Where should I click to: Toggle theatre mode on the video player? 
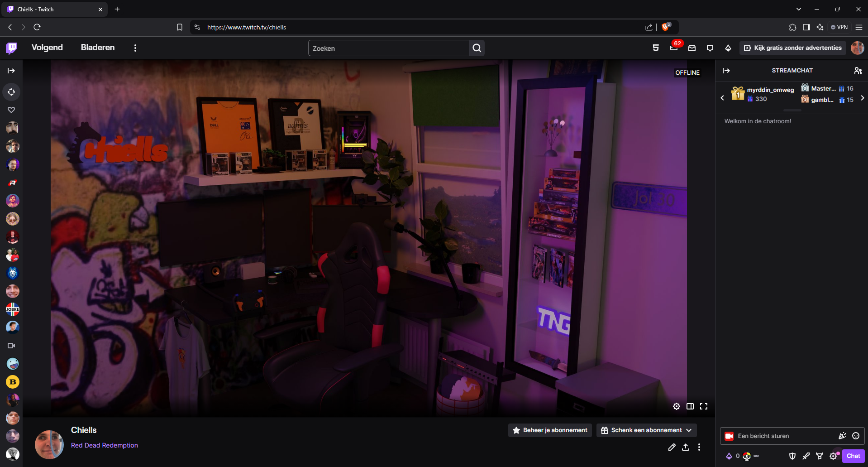click(x=690, y=406)
